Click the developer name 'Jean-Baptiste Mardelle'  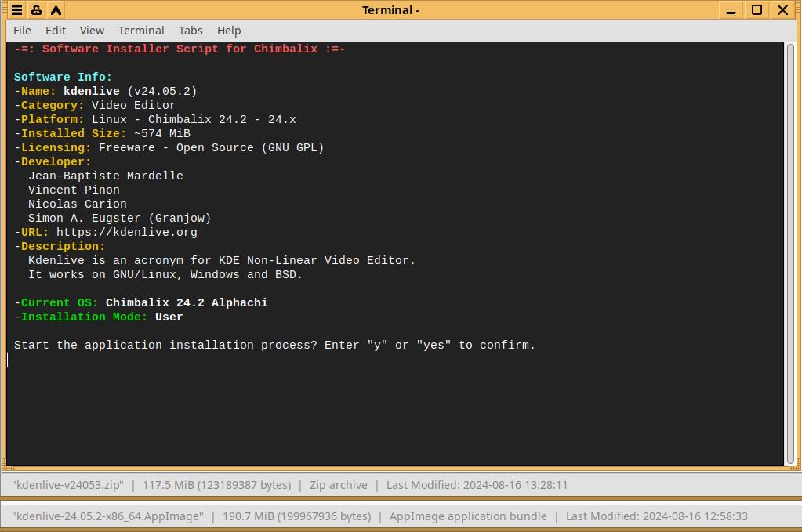pyautogui.click(x=105, y=176)
